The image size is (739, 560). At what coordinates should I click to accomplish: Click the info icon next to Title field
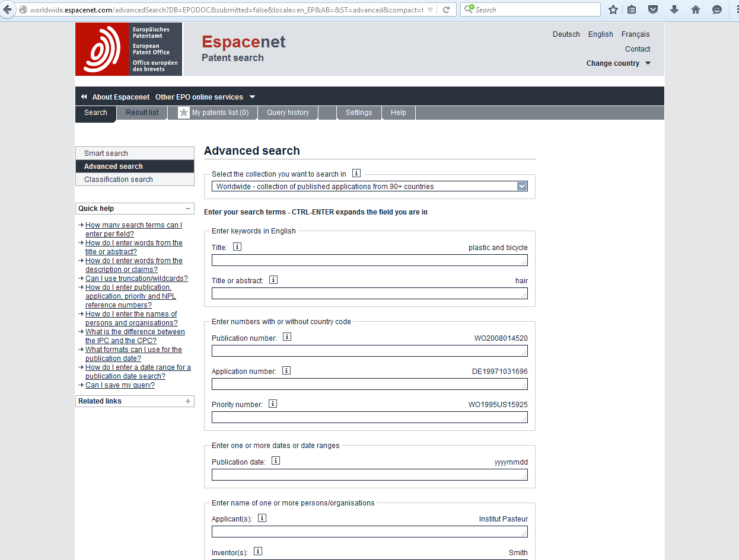click(237, 247)
